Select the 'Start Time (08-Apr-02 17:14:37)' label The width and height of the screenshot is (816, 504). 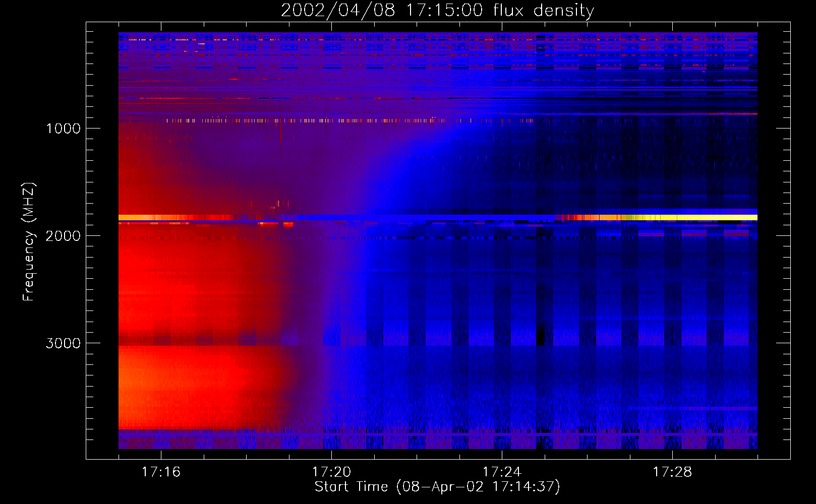[x=437, y=487]
